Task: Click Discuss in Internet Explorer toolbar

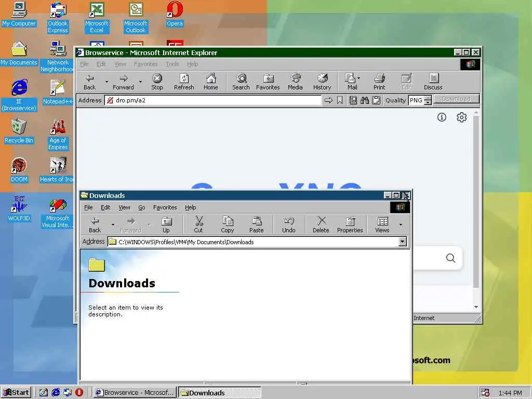Action: pyautogui.click(x=433, y=82)
